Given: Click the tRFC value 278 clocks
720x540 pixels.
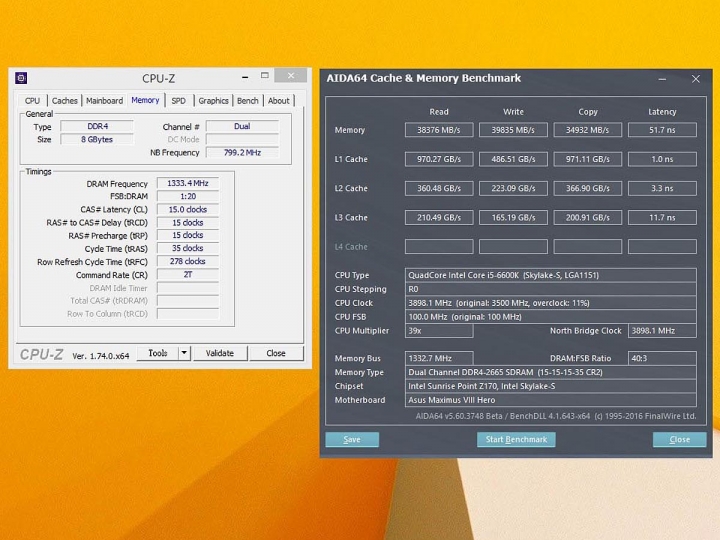Looking at the screenshot, I should [188, 261].
